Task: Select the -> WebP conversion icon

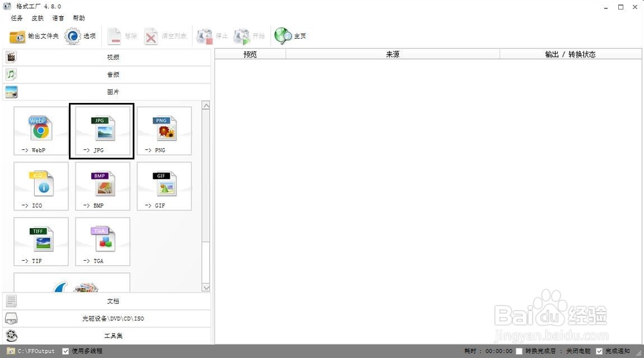Action: coord(41,131)
